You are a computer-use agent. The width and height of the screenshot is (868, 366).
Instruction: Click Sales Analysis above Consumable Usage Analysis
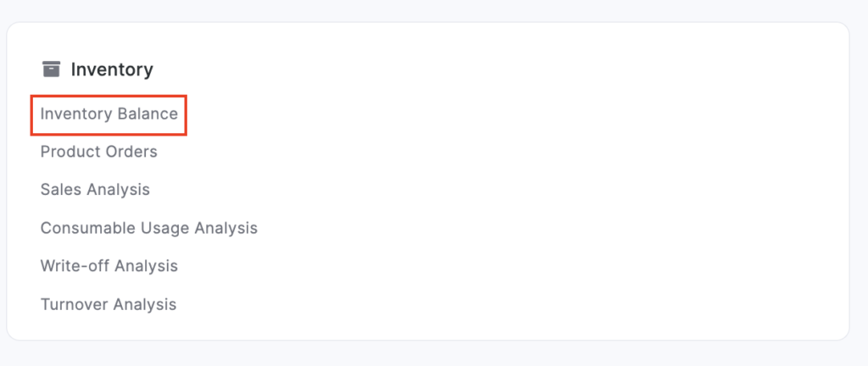click(x=95, y=190)
